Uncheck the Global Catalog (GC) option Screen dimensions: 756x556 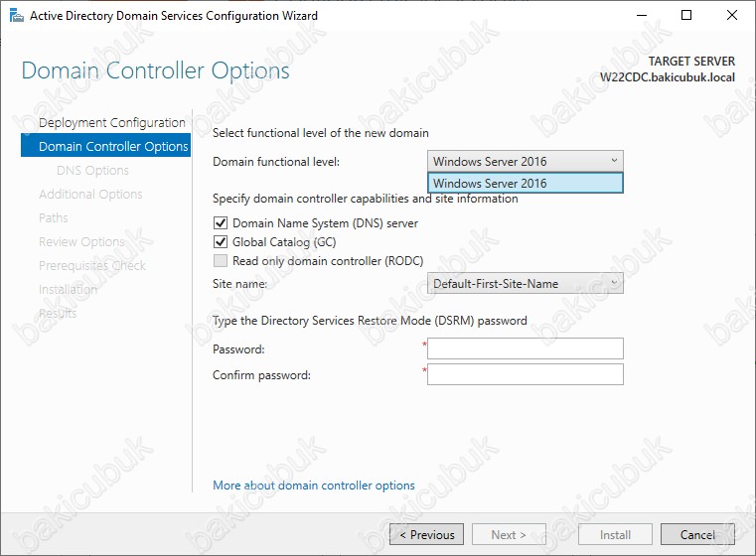pyautogui.click(x=221, y=242)
